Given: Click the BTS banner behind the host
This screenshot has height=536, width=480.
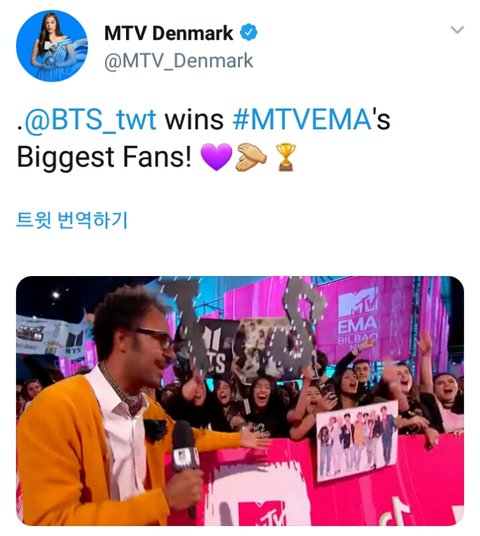Looking at the screenshot, I should pos(51,336).
